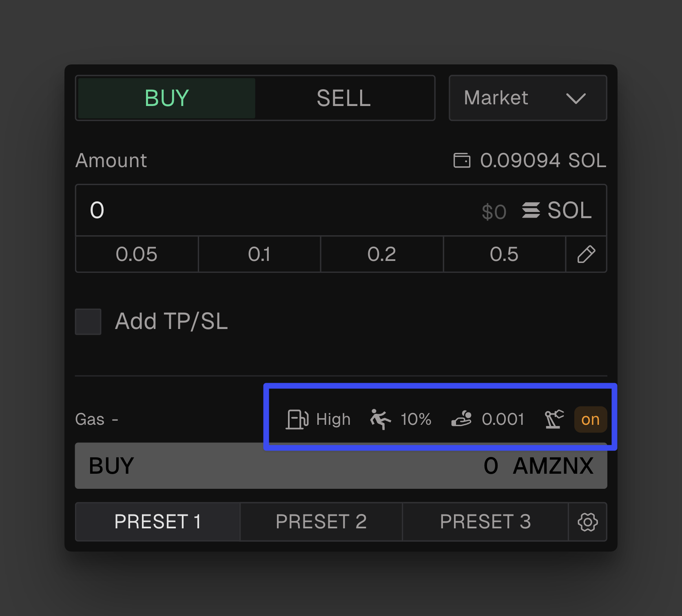Image resolution: width=682 pixels, height=616 pixels.
Task: Click the wallet balance icon
Action: 462,161
